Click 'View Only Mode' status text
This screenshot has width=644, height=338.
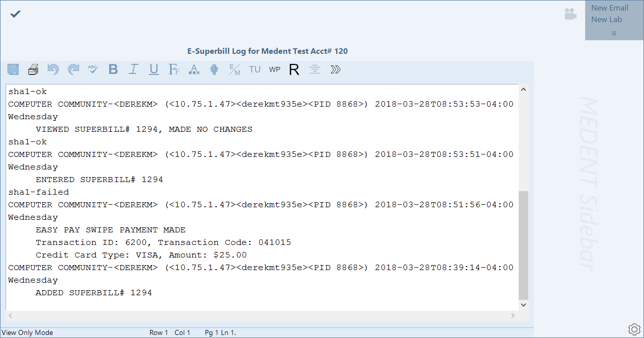pos(28,332)
